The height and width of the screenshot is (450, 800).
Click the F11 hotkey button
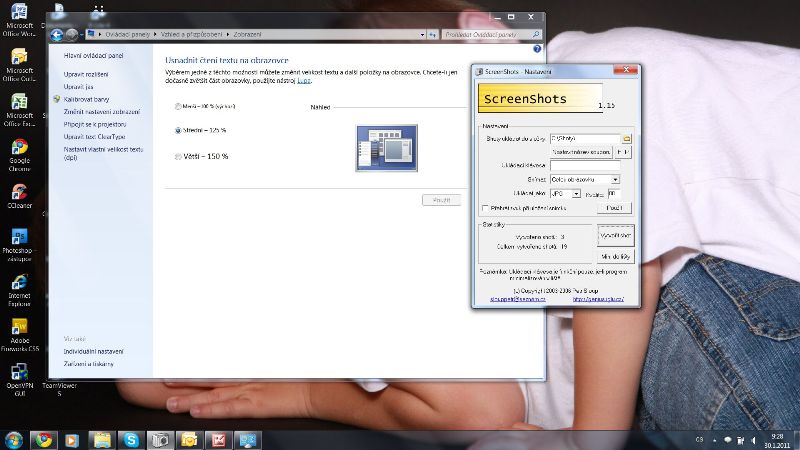(623, 152)
